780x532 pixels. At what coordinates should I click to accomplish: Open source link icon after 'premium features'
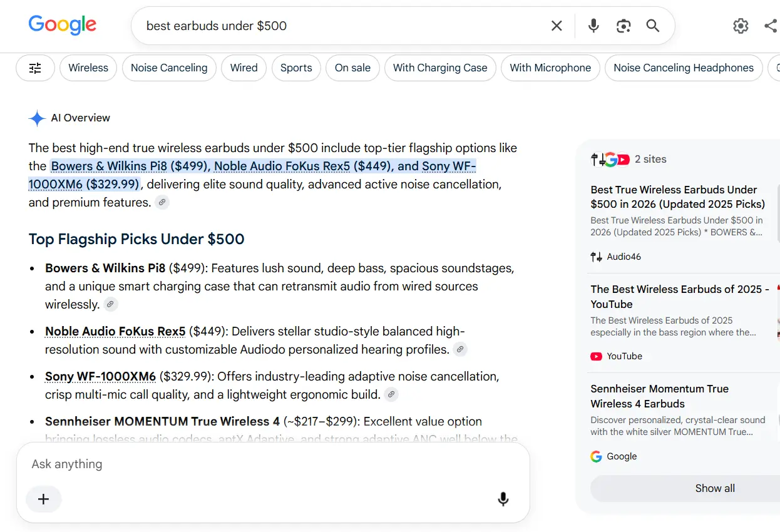pos(162,202)
